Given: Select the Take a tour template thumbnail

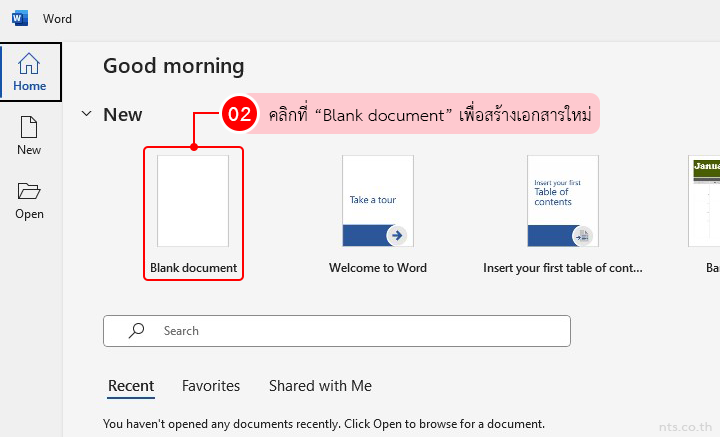Looking at the screenshot, I should pyautogui.click(x=377, y=201).
